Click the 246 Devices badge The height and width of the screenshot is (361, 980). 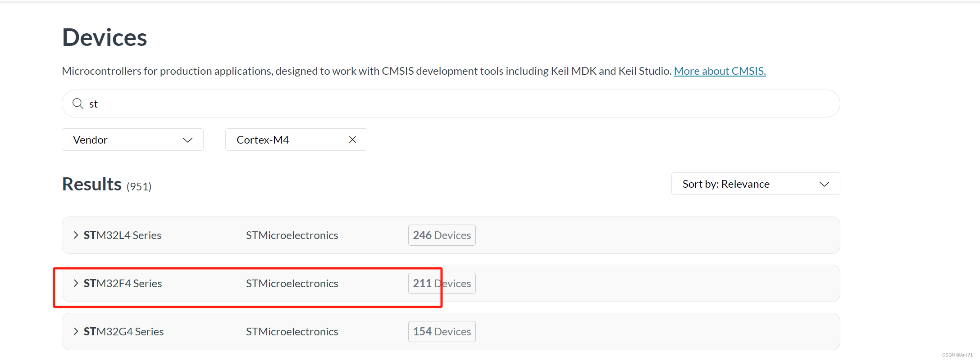click(x=442, y=235)
